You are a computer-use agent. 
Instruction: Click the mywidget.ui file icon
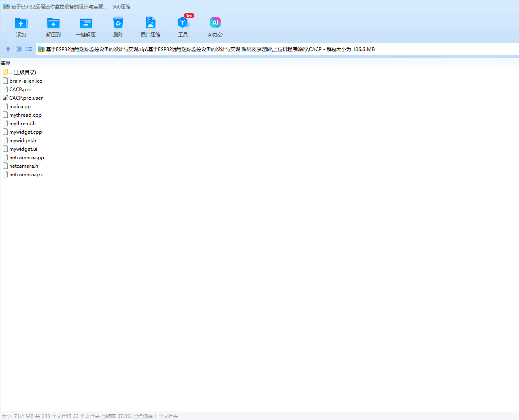point(5,149)
